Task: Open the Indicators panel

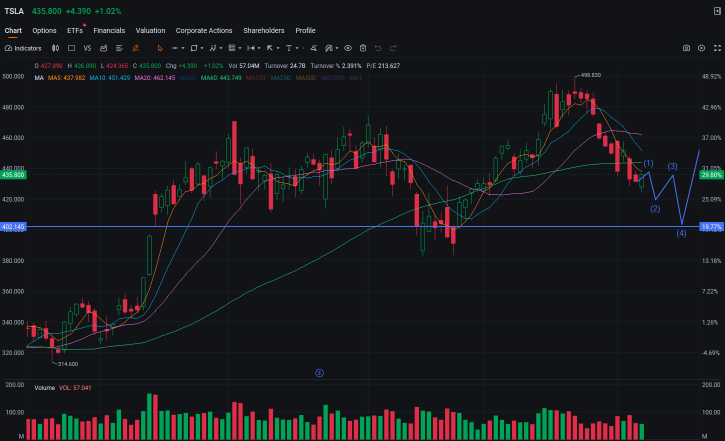Action: click(x=23, y=48)
